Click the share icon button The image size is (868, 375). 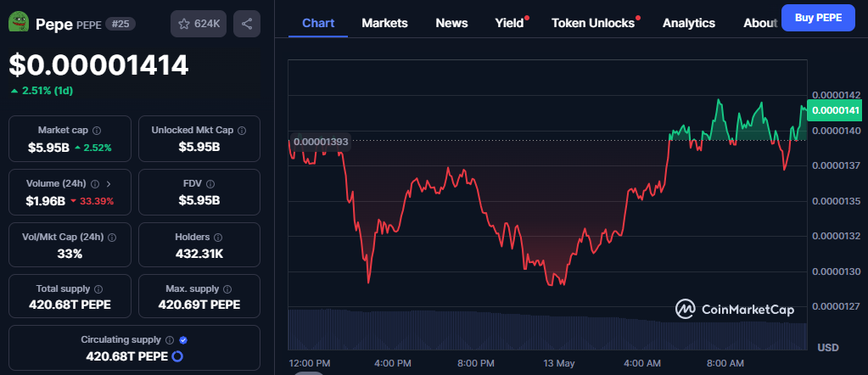247,24
